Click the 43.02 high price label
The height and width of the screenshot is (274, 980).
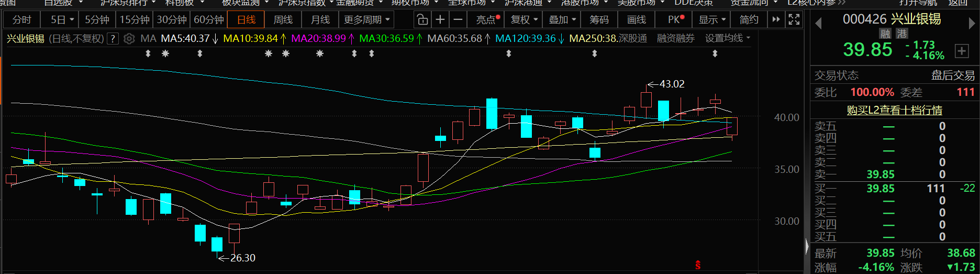672,84
